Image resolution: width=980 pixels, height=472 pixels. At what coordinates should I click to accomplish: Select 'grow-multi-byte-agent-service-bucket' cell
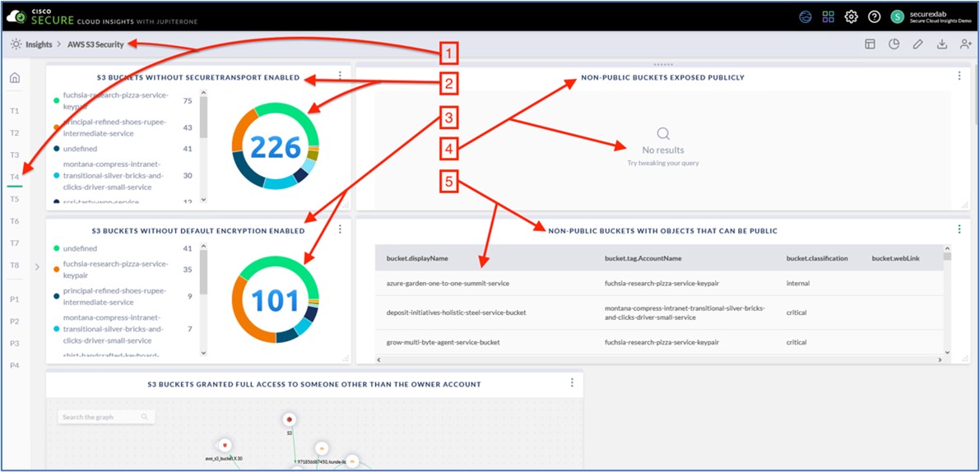[444, 342]
